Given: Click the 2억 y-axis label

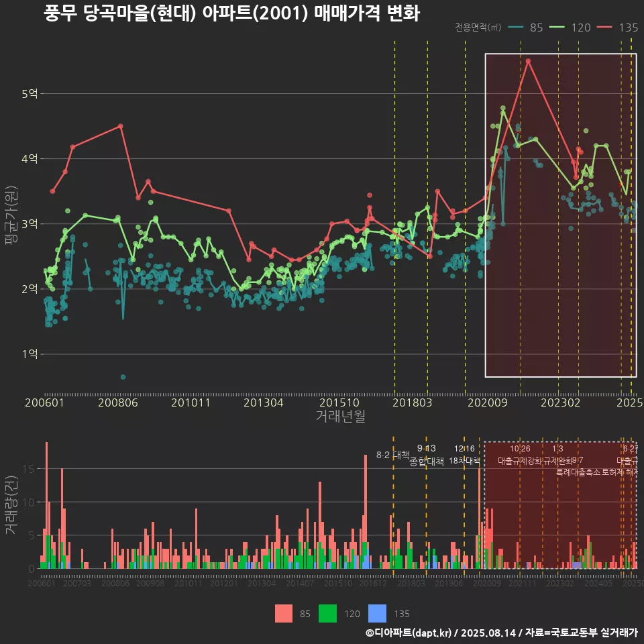Looking at the screenshot, I should tap(30, 288).
